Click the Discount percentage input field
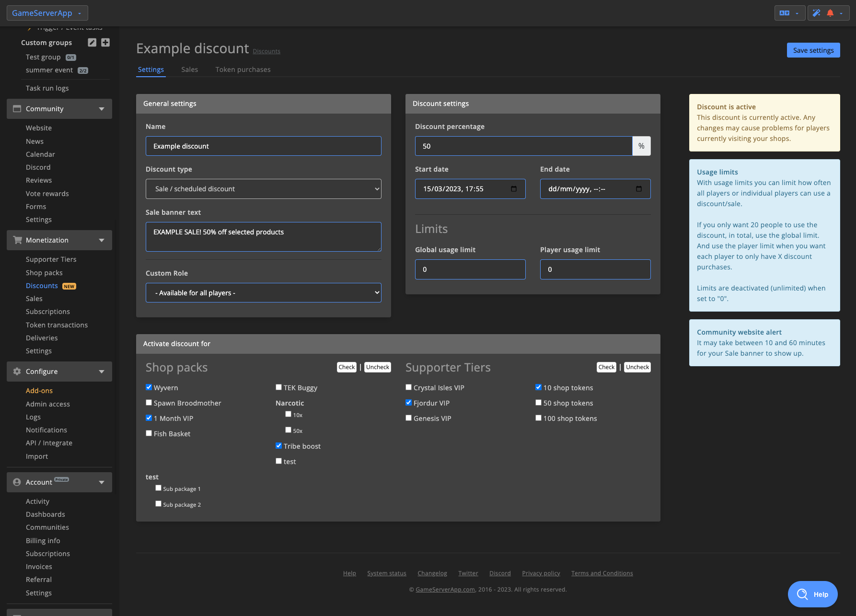Viewport: 856px width, 616px height. tap(524, 146)
